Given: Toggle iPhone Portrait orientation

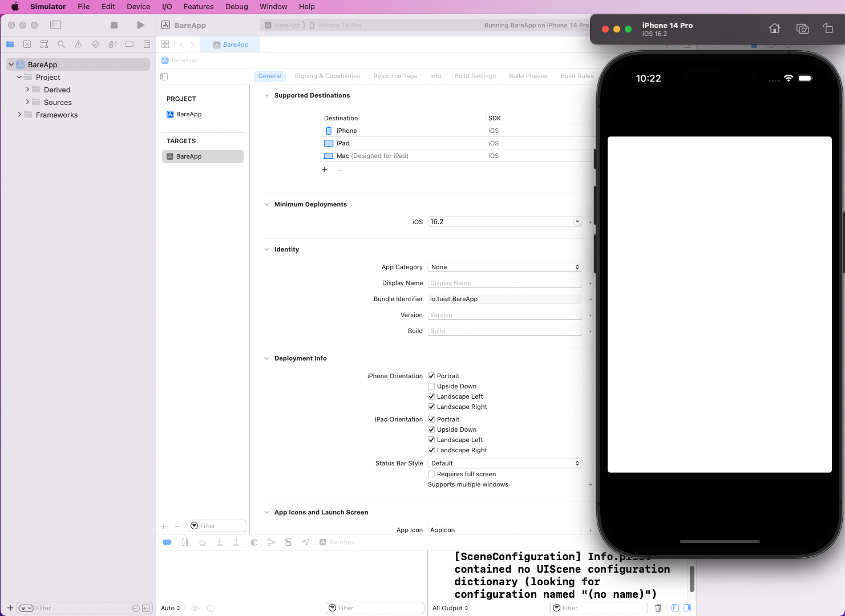Looking at the screenshot, I should (431, 376).
